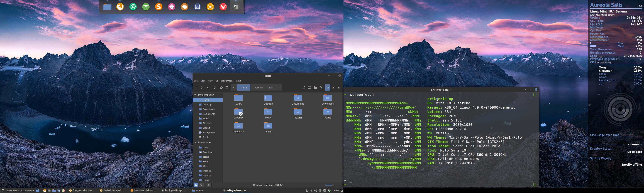Screen dimensions: 644x193
Task: Switch to compact view in Nemo
Action: click(x=339, y=88)
